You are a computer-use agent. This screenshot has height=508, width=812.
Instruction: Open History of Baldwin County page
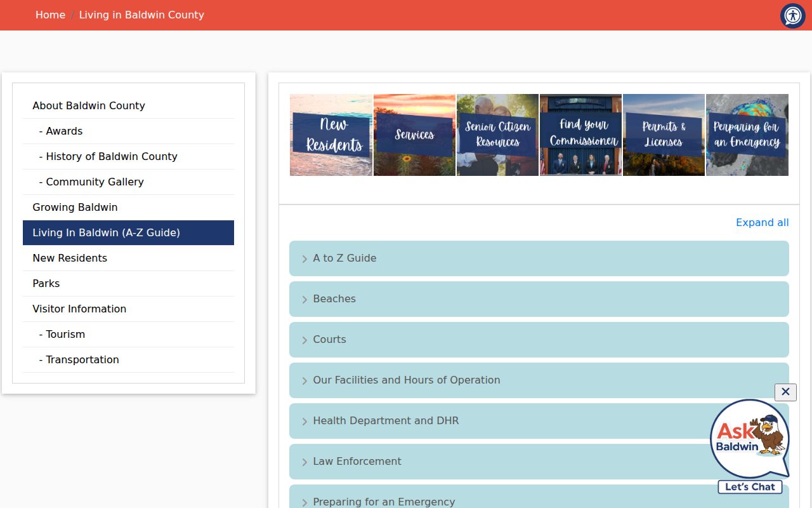[128, 157]
